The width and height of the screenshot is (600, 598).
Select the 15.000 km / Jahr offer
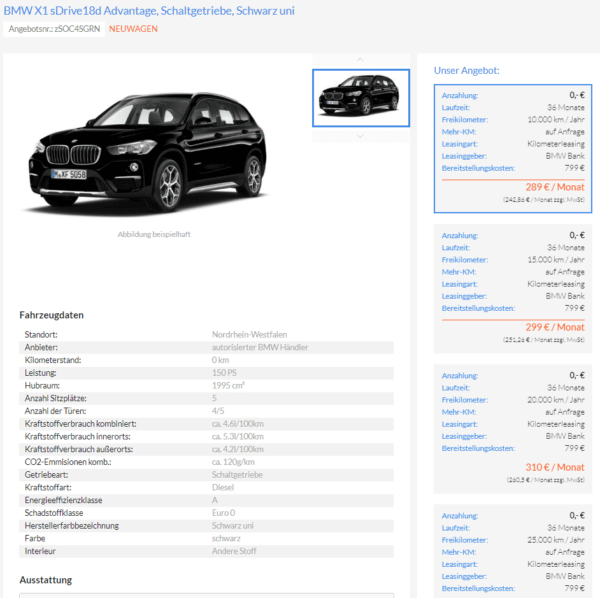coord(513,289)
